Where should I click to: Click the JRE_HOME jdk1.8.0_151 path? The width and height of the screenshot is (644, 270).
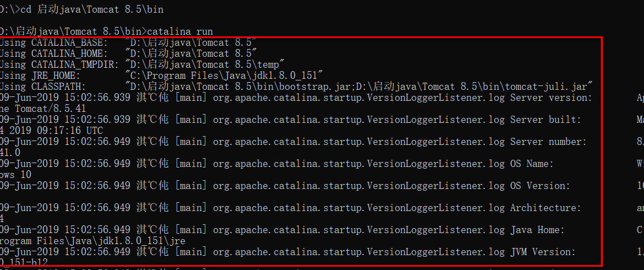pos(225,75)
